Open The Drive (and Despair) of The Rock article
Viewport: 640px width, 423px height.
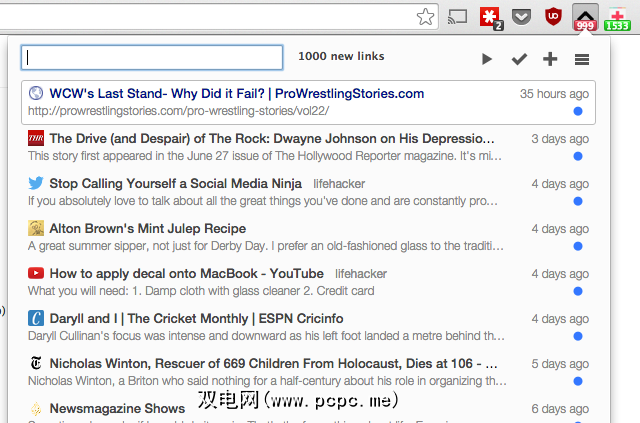coord(272,139)
